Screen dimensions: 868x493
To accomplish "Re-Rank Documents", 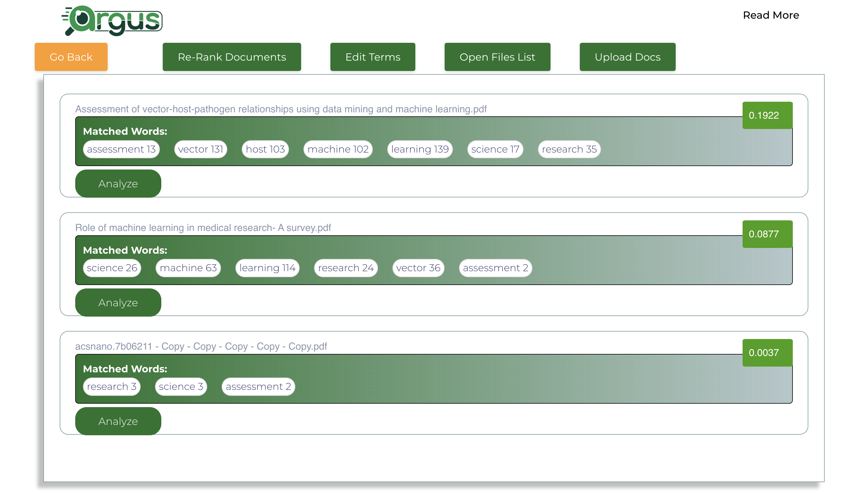I will tap(232, 57).
